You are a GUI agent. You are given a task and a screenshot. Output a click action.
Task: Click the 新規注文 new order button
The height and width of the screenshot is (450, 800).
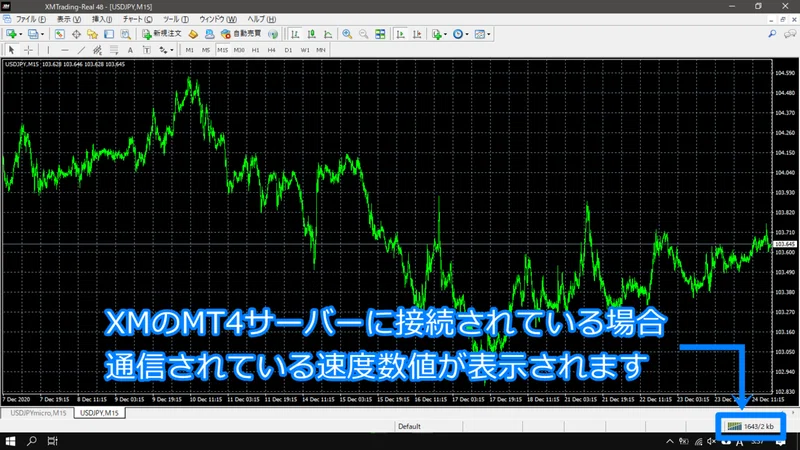pyautogui.click(x=162, y=34)
